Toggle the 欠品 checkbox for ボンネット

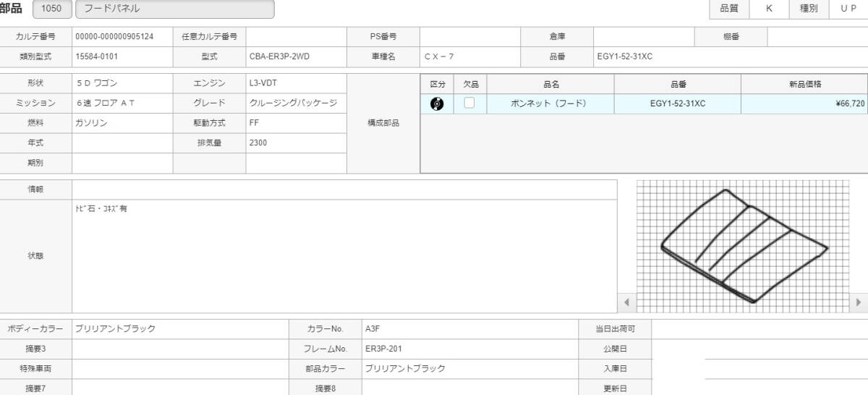tap(469, 103)
